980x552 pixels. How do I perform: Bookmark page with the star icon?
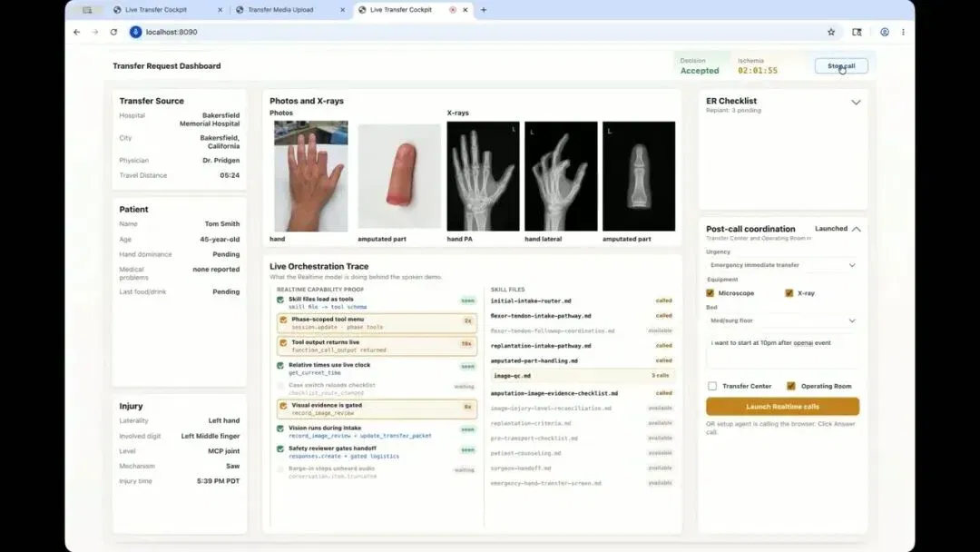coord(831,32)
